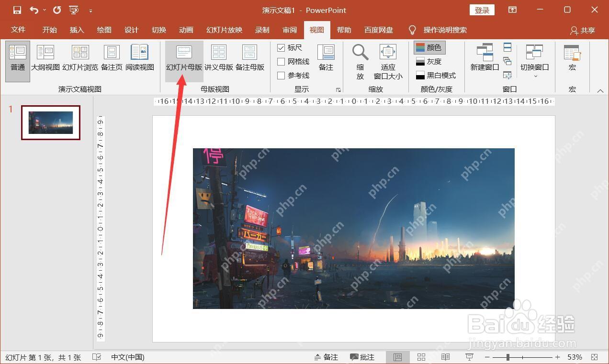This screenshot has width=609, height=364.
Task: Click the reading view icon in status bar
Action: (445, 357)
